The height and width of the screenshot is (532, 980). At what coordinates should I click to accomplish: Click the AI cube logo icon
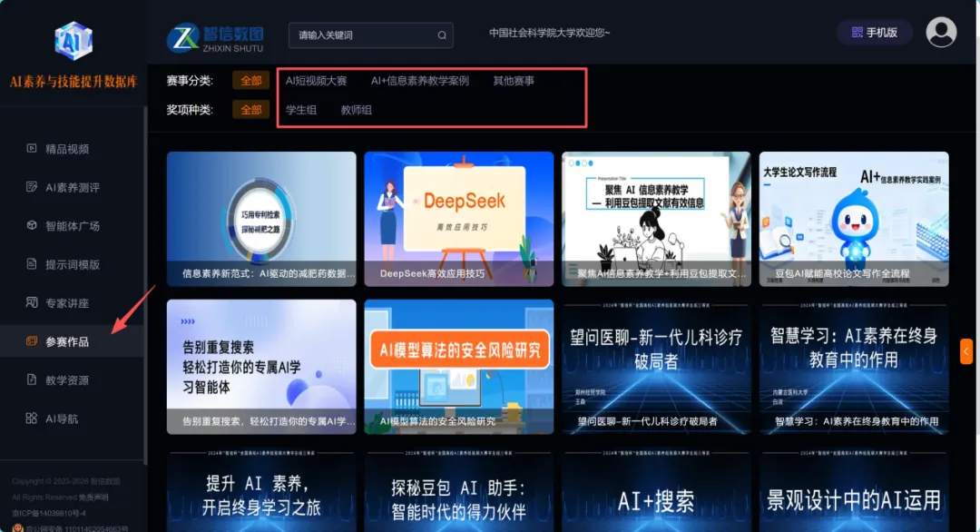click(x=73, y=41)
